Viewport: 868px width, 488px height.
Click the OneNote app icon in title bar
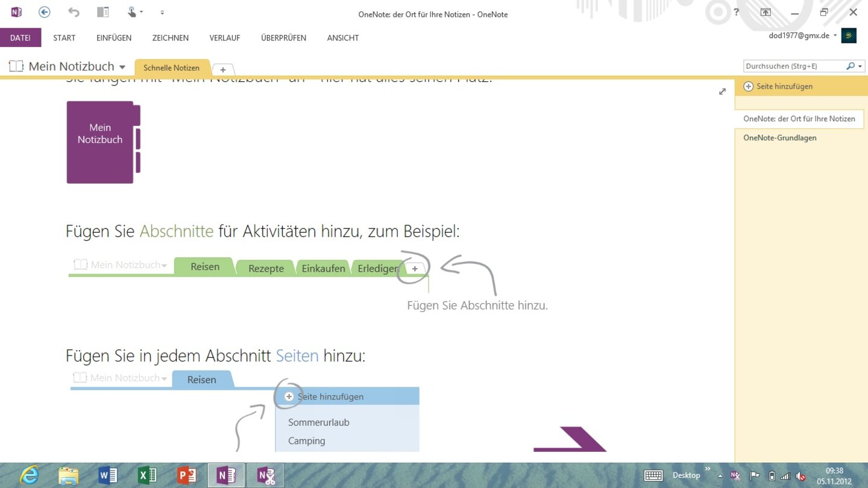click(x=16, y=12)
